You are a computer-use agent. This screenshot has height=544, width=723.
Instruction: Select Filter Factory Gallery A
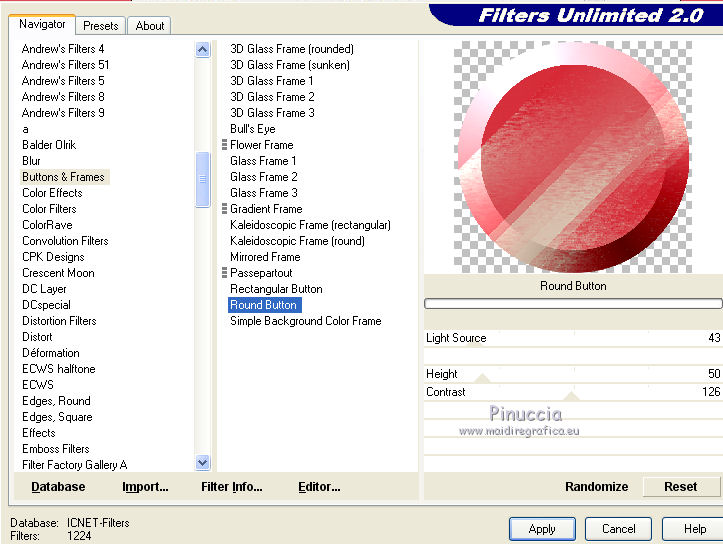[75, 465]
